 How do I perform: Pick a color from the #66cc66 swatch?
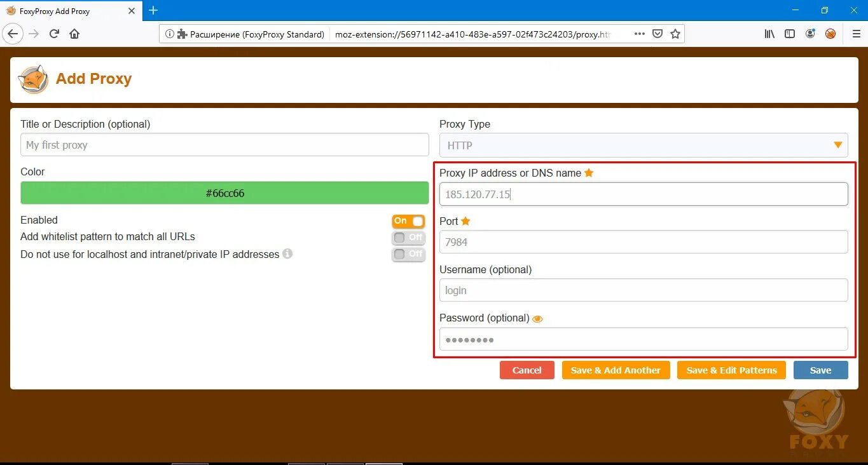[x=224, y=193]
